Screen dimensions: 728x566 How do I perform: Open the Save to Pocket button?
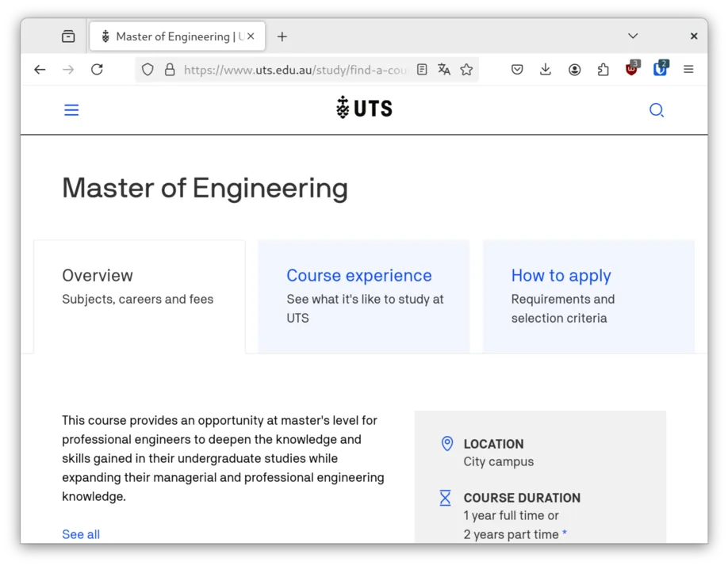pos(517,70)
